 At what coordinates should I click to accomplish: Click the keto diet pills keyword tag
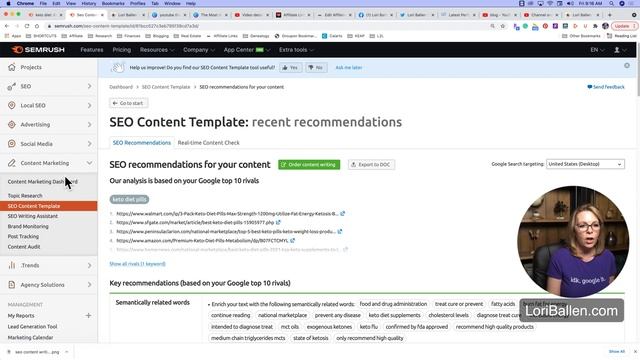[x=129, y=199]
